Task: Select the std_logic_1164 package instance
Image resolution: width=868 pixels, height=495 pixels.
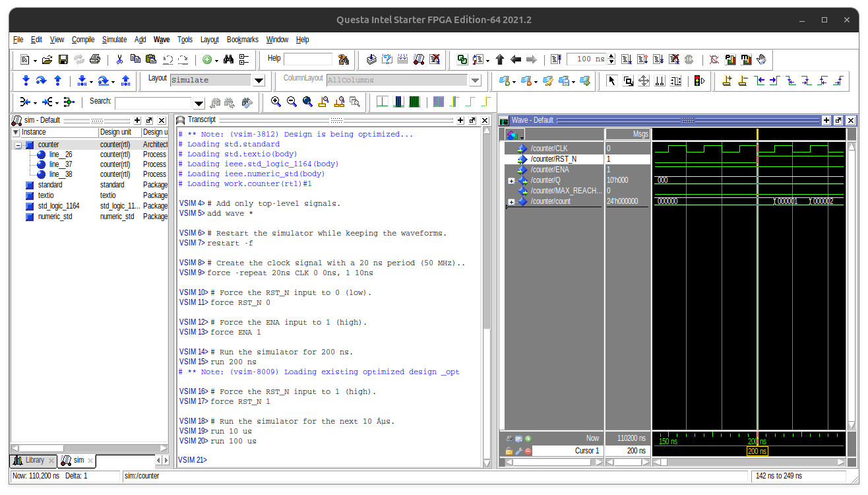Action: [x=58, y=206]
